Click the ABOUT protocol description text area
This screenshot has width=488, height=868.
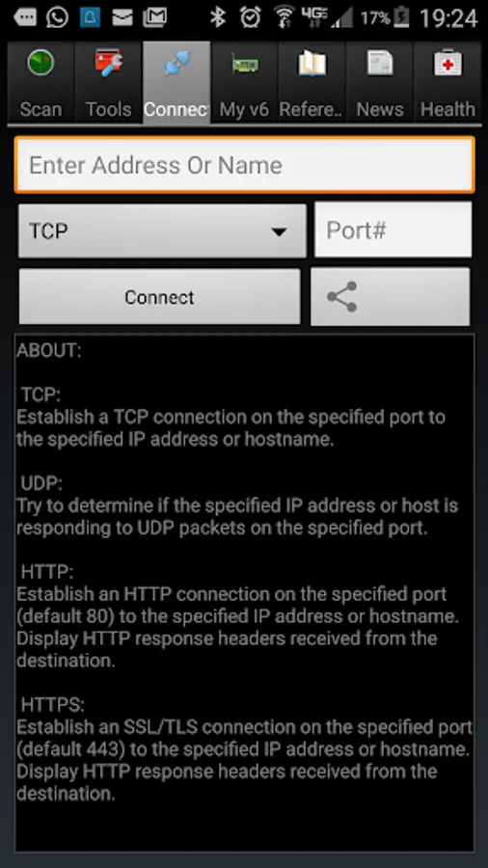(x=244, y=593)
